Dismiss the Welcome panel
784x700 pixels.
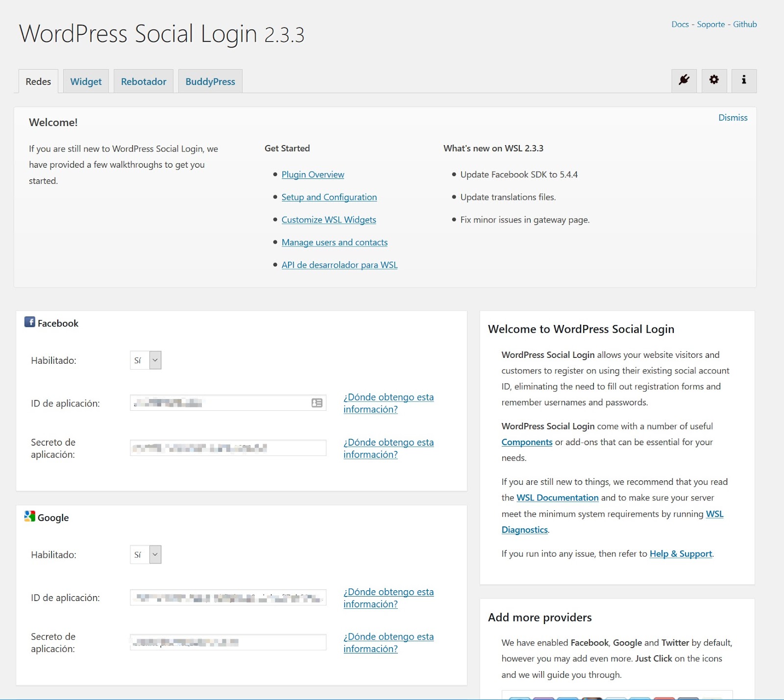tap(733, 118)
